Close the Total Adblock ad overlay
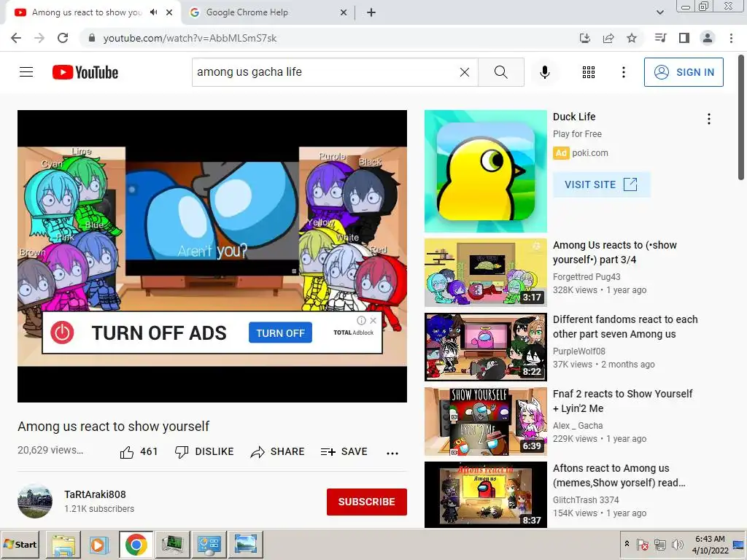747x560 pixels. pyautogui.click(x=373, y=321)
